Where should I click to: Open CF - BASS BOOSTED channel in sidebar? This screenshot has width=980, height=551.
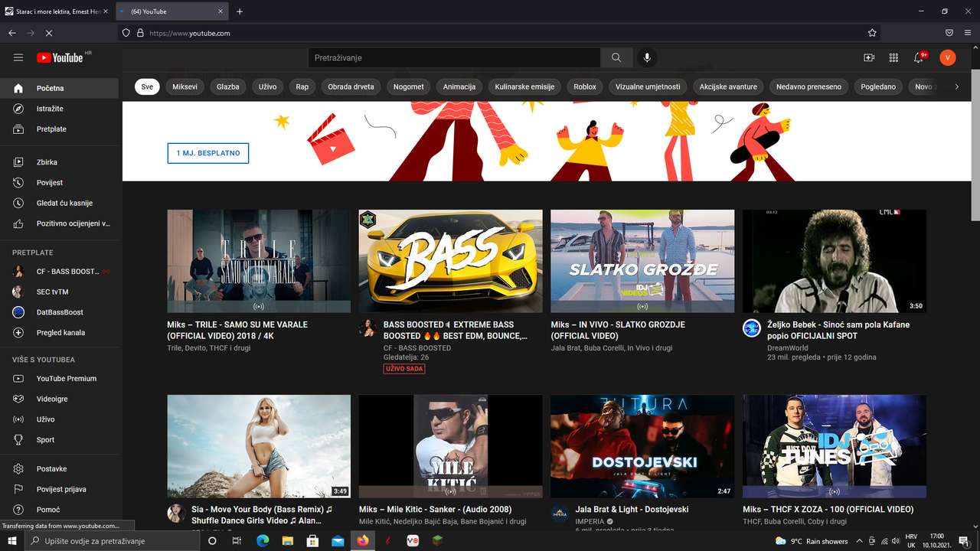click(60, 272)
